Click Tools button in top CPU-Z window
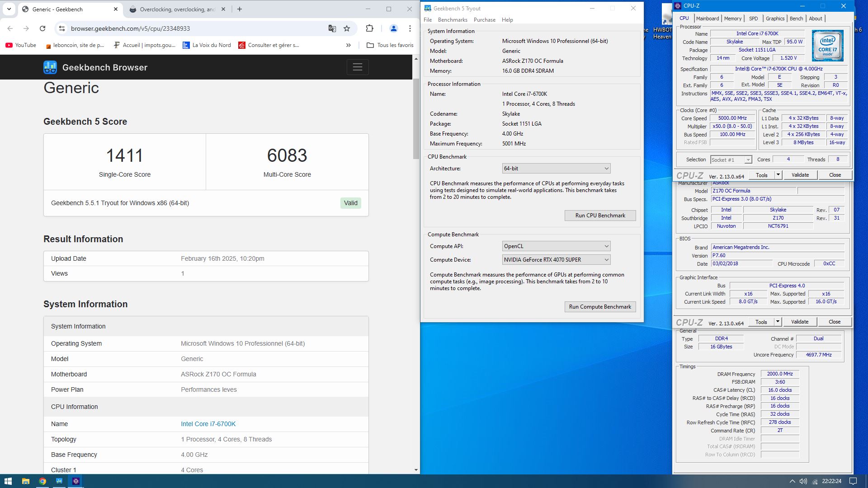This screenshot has height=488, width=868. [x=762, y=175]
